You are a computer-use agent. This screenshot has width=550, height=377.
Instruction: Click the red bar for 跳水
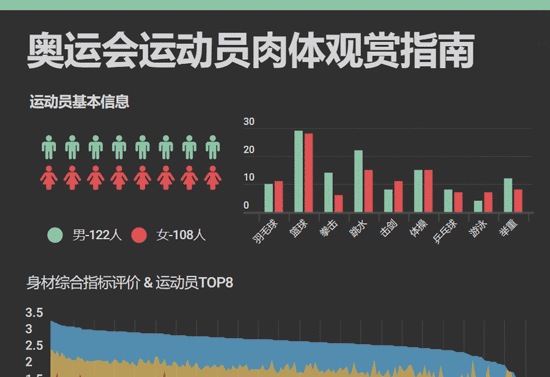(x=369, y=191)
